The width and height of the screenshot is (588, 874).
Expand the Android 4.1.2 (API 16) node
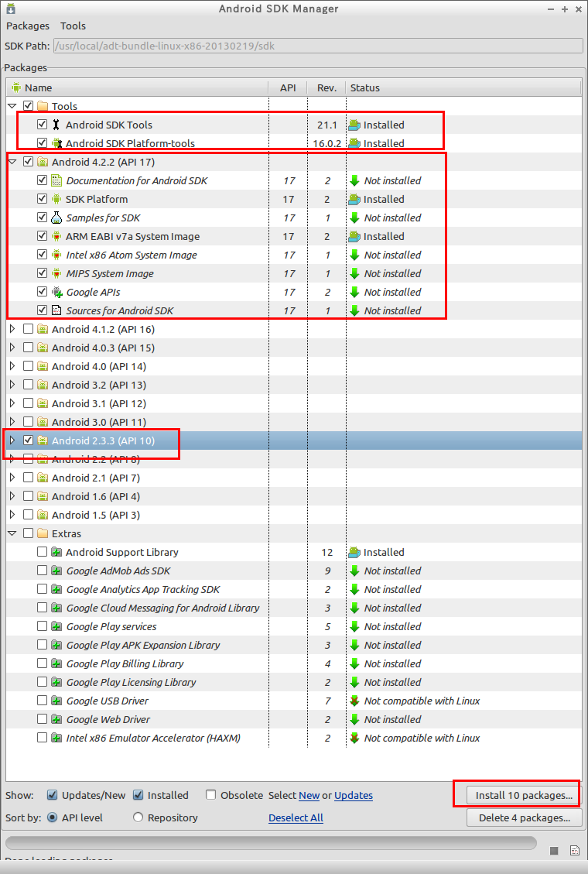click(12, 329)
